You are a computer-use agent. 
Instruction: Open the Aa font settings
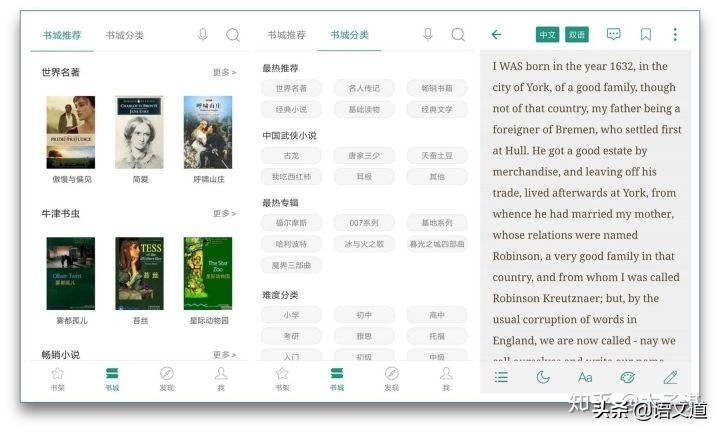pyautogui.click(x=585, y=377)
